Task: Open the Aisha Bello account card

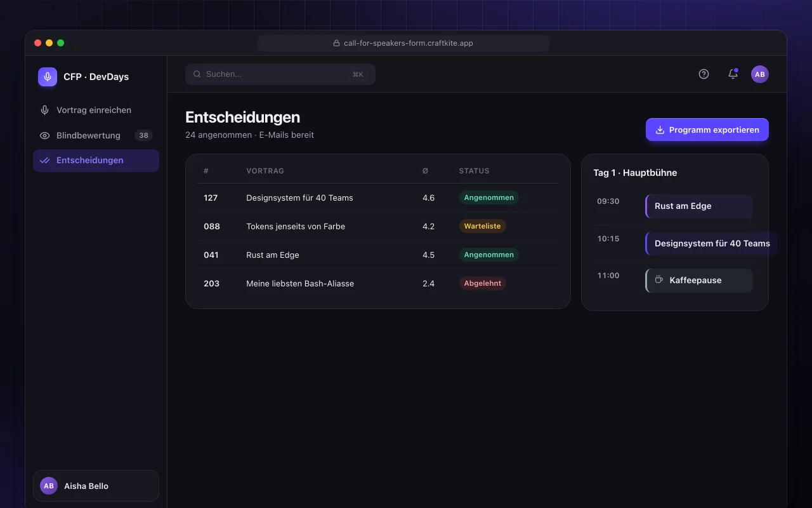Action: tap(96, 486)
